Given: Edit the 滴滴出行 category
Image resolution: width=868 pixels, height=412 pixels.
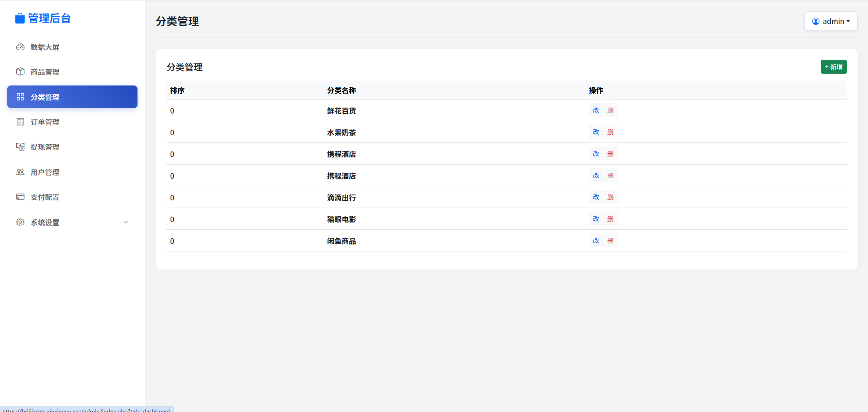Looking at the screenshot, I should [x=596, y=197].
